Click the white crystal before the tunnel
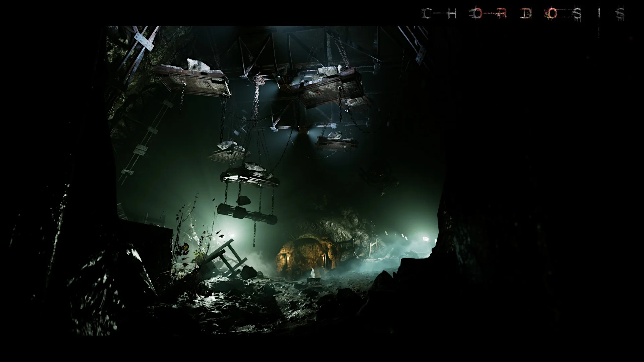 (x=313, y=273)
